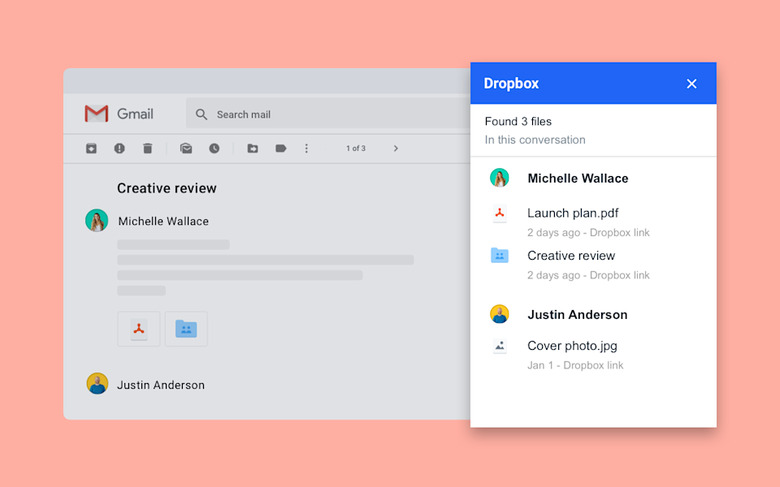Go to next conversation with arrow
This screenshot has width=780, height=487.
coord(395,148)
